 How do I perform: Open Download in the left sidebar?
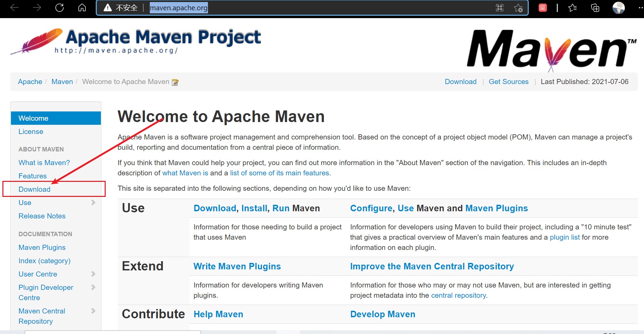[34, 189]
